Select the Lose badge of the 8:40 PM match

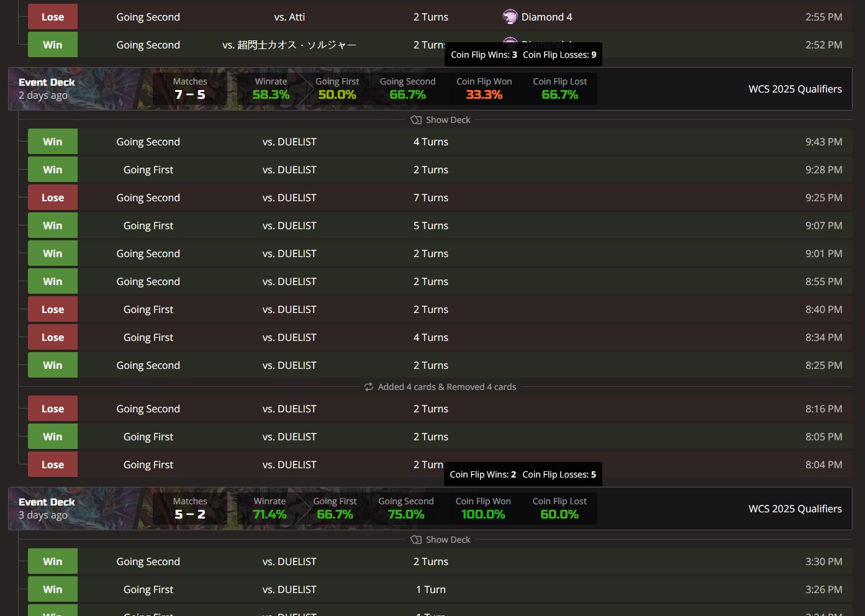click(x=53, y=309)
